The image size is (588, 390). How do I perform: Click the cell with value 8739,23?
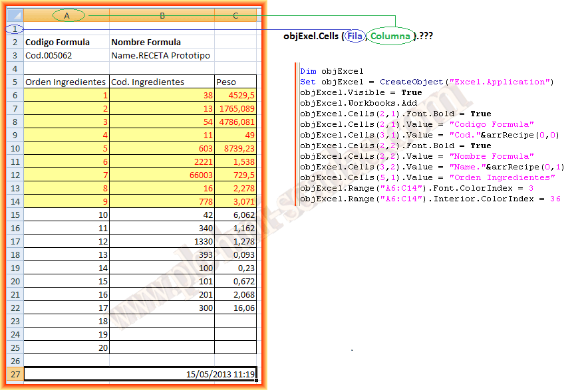(235, 148)
